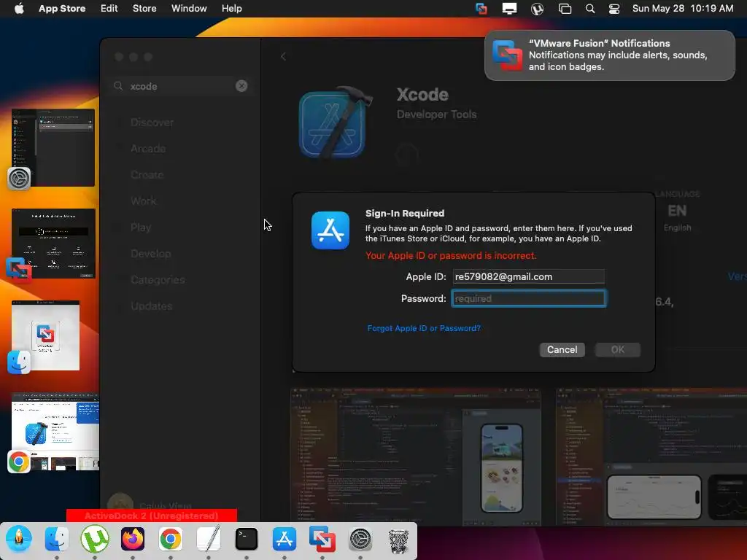Click the date and time clock

tap(683, 8)
